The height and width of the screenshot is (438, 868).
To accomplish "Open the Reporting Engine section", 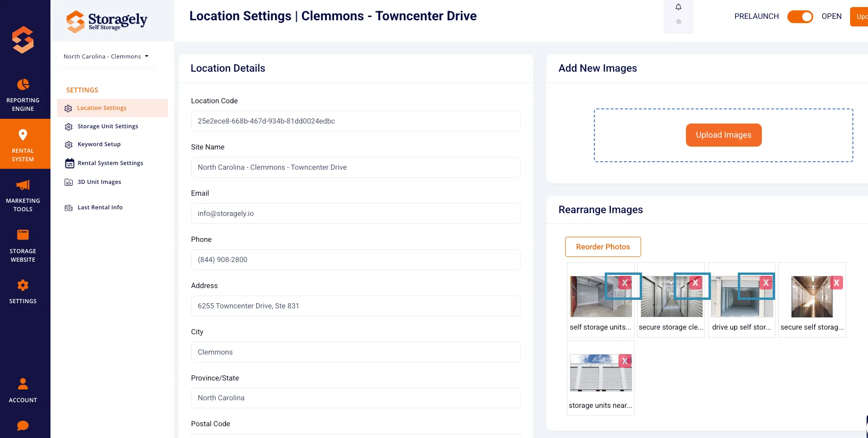I will coord(23,95).
